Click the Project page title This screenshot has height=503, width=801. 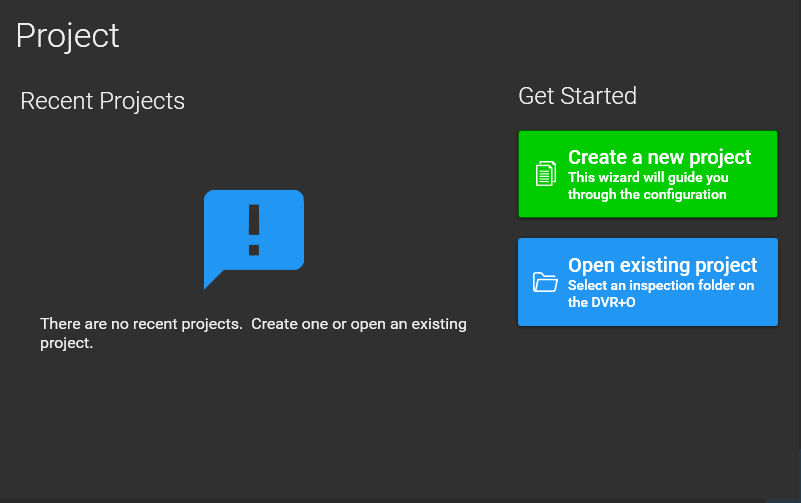pos(68,35)
